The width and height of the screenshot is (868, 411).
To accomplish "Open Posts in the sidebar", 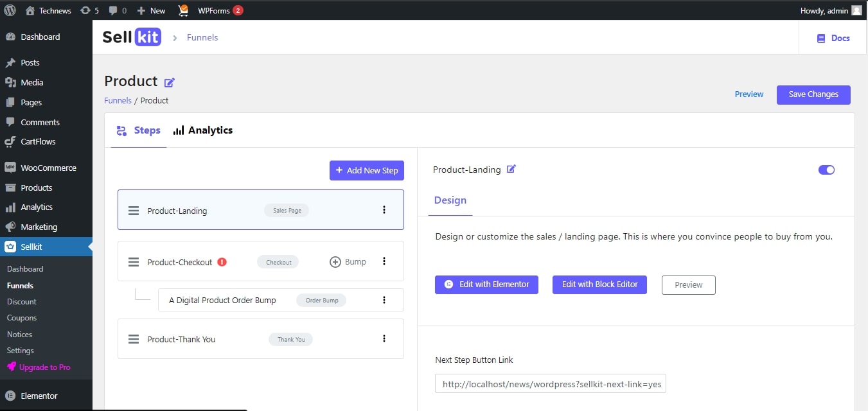I will point(46,63).
